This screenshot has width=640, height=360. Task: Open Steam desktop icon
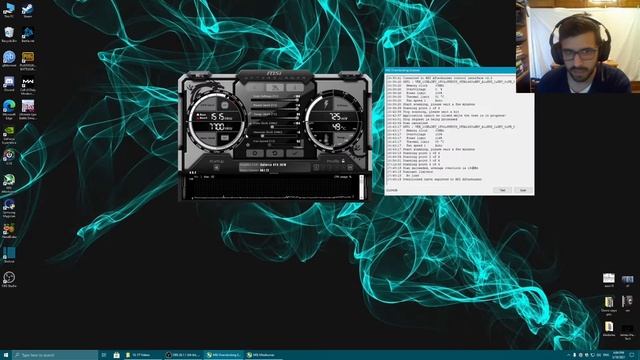pos(27,11)
